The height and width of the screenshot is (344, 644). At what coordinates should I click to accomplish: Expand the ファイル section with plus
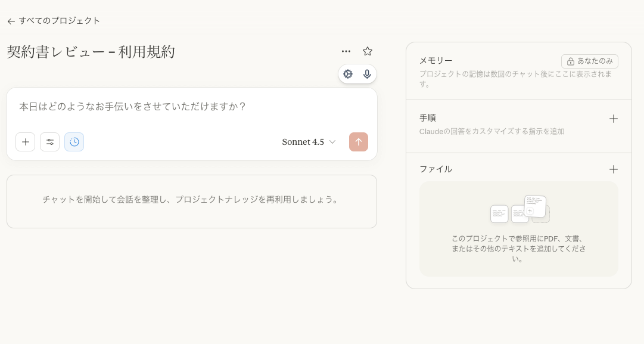(614, 169)
